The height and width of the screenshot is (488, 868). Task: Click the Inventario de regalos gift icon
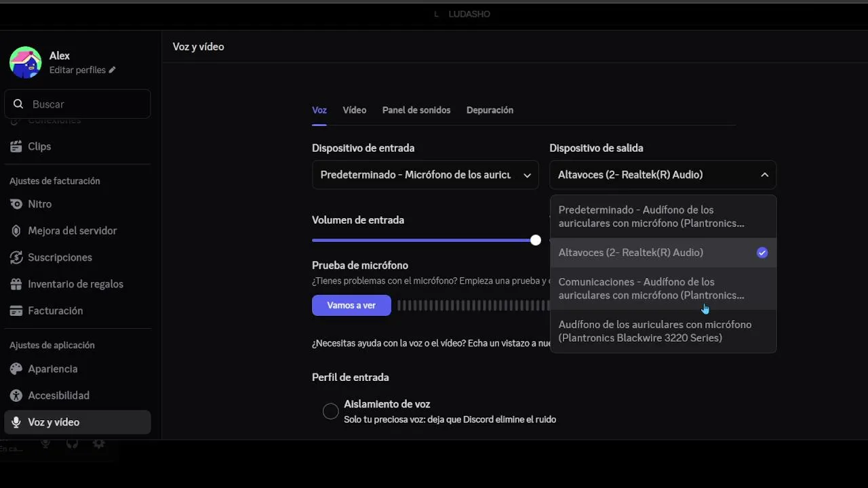pyautogui.click(x=16, y=284)
